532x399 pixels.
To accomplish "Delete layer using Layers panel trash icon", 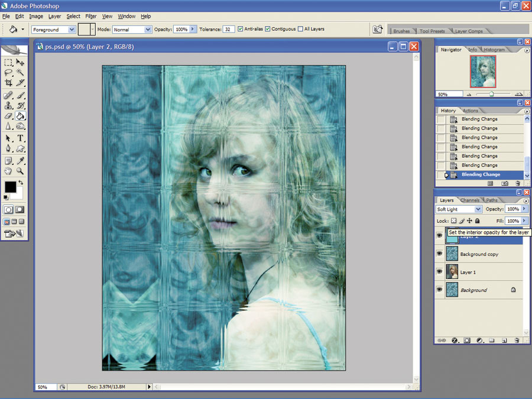I will tap(517, 340).
